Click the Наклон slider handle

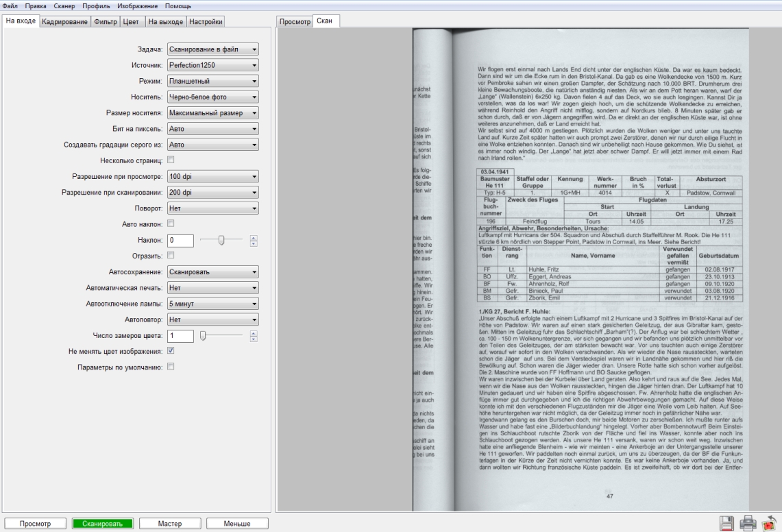coord(221,240)
